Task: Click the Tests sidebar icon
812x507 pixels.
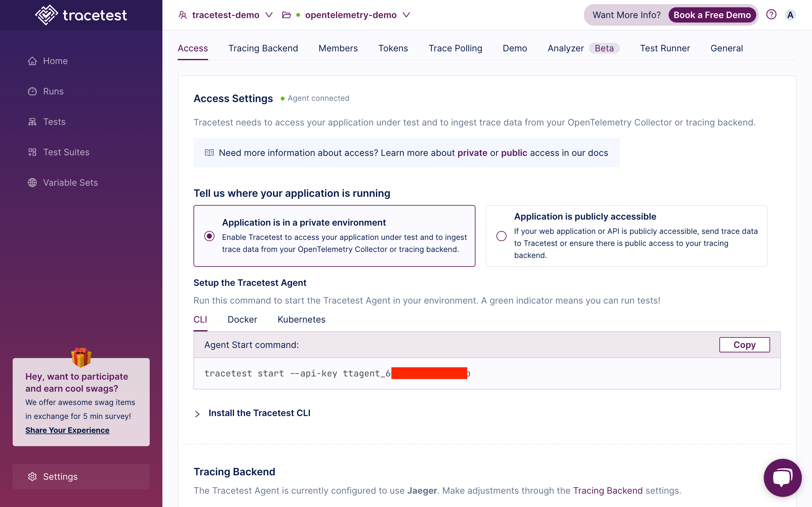Action: click(33, 121)
